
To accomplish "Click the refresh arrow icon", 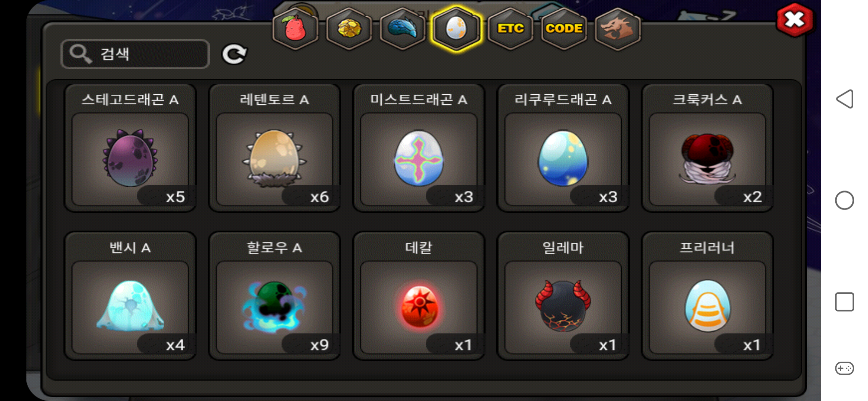I will coord(234,54).
